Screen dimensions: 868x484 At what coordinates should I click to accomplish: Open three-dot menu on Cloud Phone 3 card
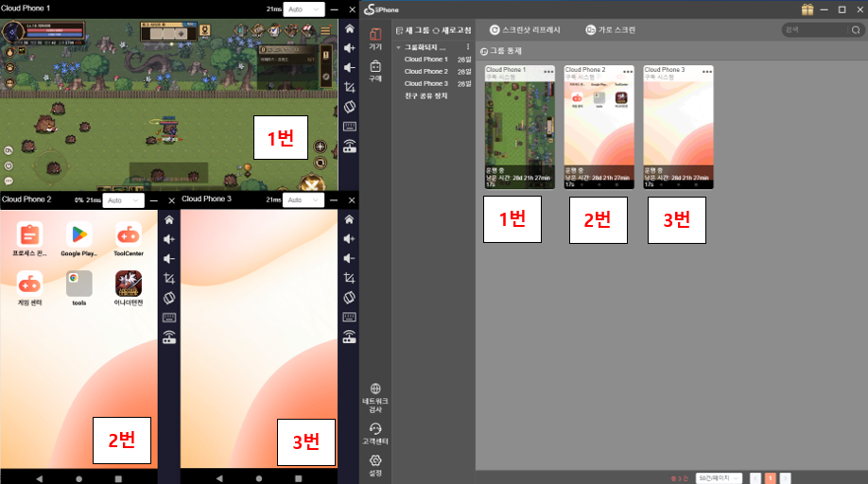coord(707,72)
